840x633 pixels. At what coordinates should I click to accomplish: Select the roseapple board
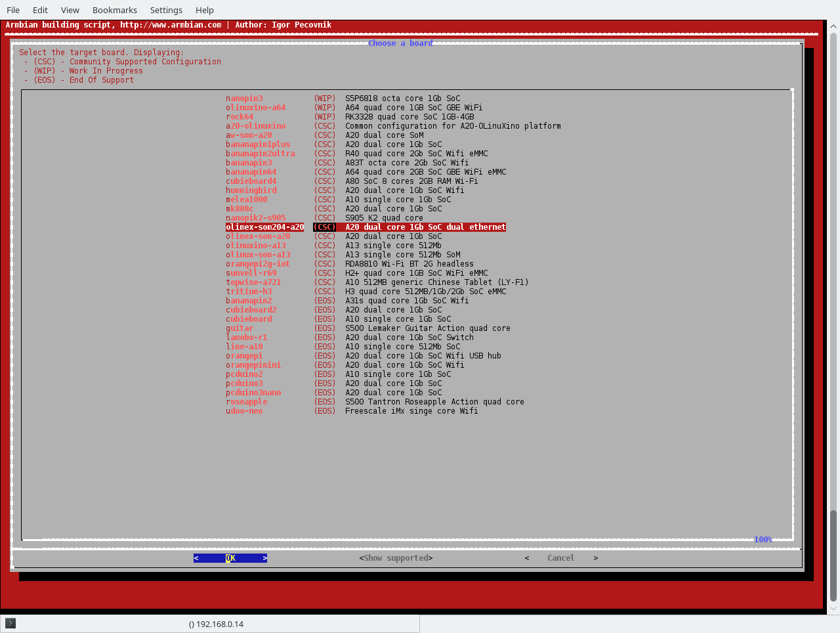[375, 402]
